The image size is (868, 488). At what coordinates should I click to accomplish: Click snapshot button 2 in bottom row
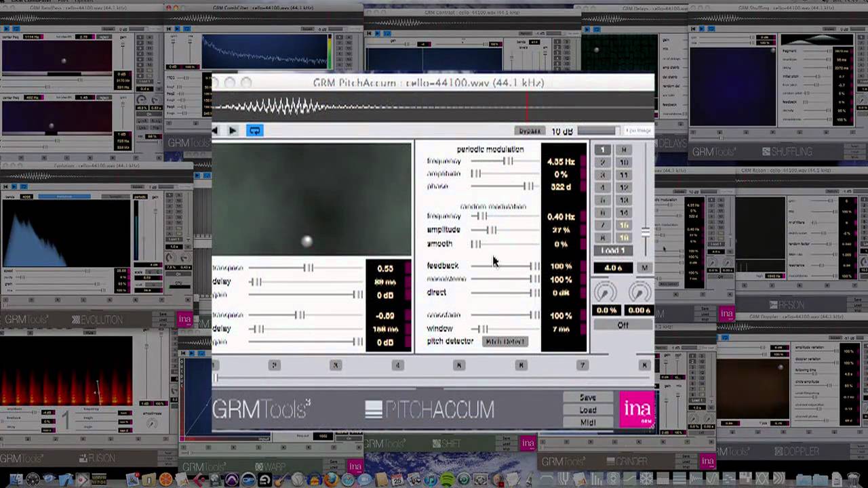pos(274,365)
